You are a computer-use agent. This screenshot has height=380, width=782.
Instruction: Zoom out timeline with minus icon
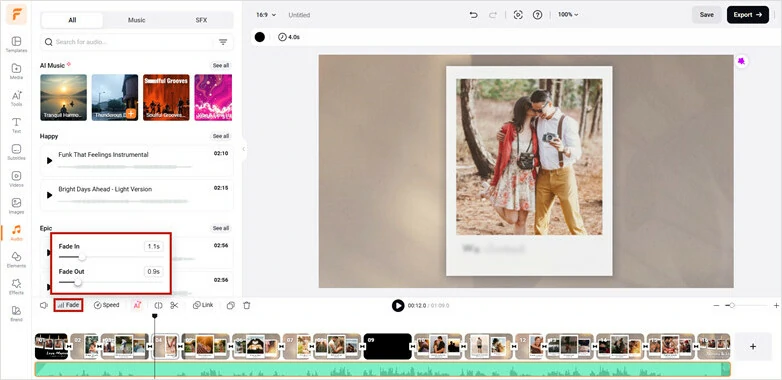tap(716, 305)
